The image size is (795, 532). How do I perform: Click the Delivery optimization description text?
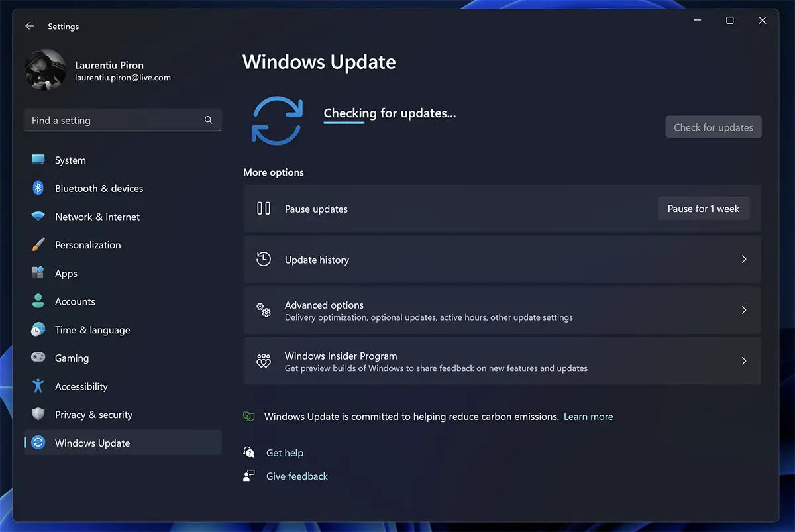[429, 317]
